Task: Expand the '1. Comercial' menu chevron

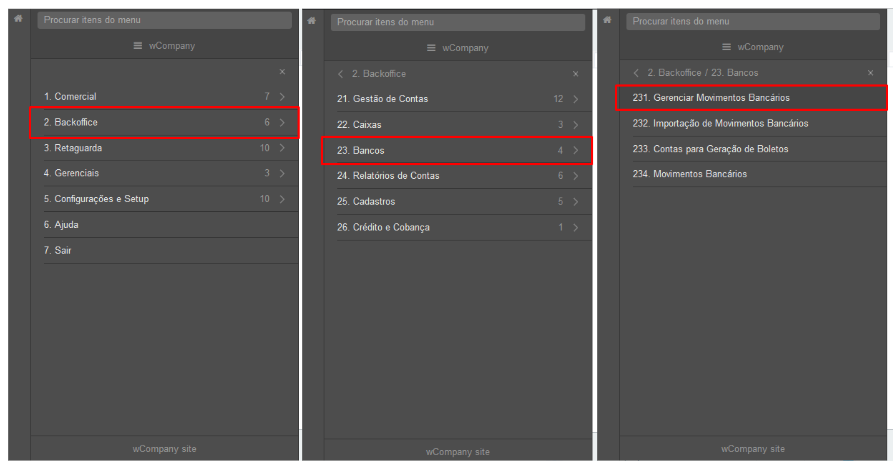Action: (x=282, y=97)
